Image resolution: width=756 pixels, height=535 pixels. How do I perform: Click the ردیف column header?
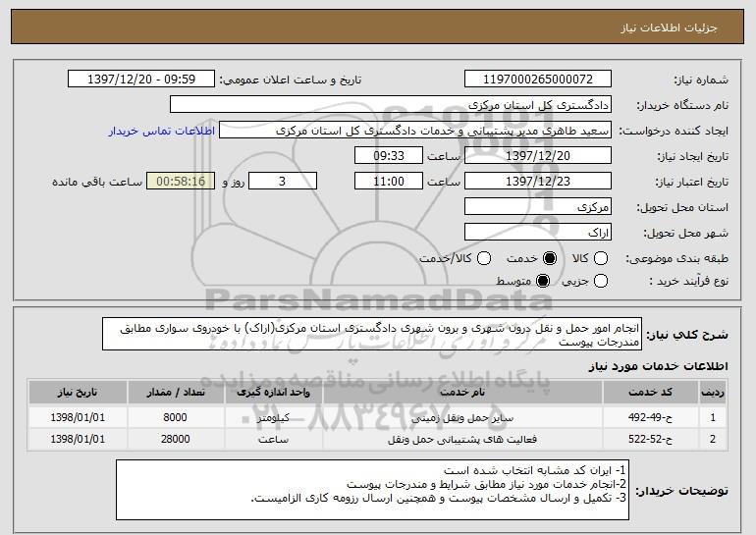pos(712,393)
